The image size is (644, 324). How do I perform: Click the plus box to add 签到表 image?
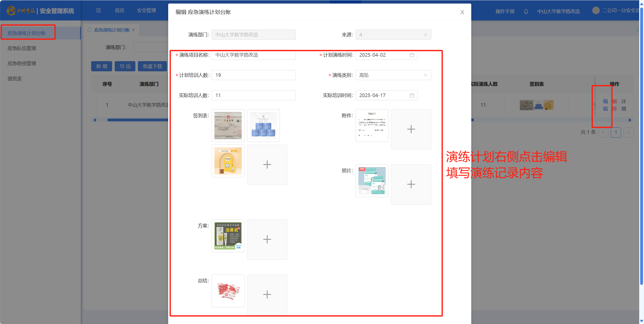tap(267, 165)
